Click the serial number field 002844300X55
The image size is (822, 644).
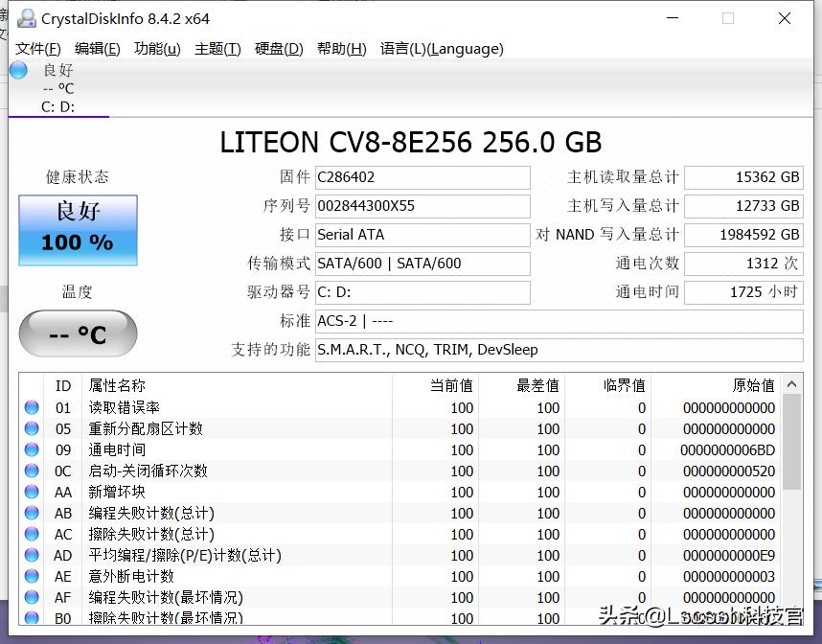point(422,206)
